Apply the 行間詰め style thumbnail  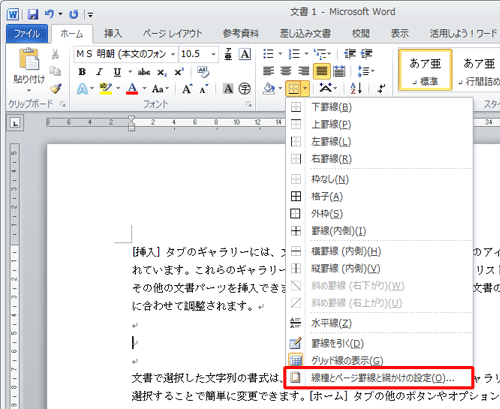click(x=478, y=70)
